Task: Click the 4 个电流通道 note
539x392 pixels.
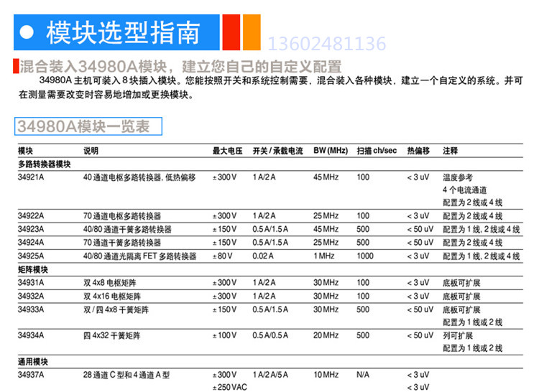Action: coord(465,190)
